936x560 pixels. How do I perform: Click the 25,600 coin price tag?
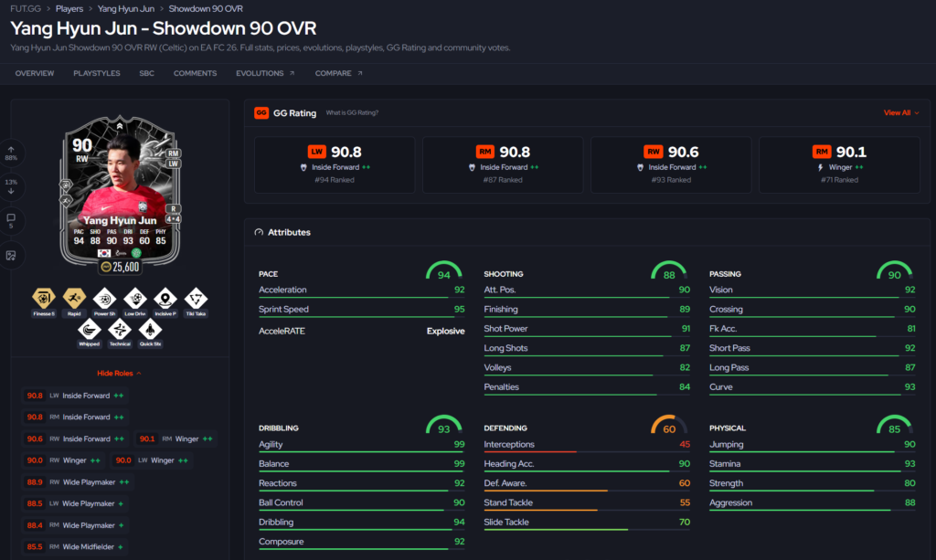click(x=120, y=267)
